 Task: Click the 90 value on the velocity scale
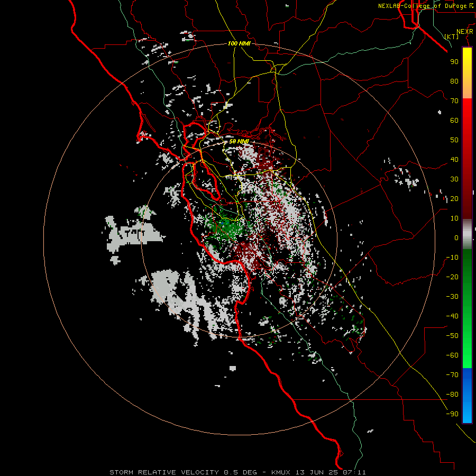(x=454, y=62)
